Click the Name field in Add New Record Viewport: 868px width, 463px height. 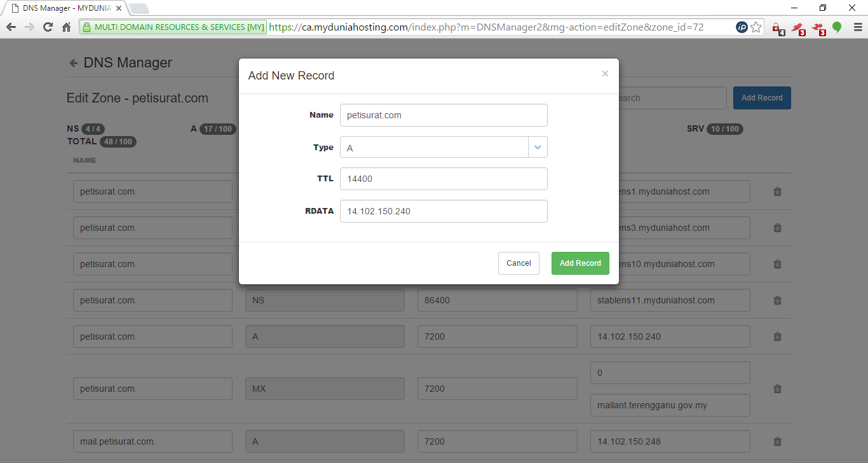pos(444,115)
